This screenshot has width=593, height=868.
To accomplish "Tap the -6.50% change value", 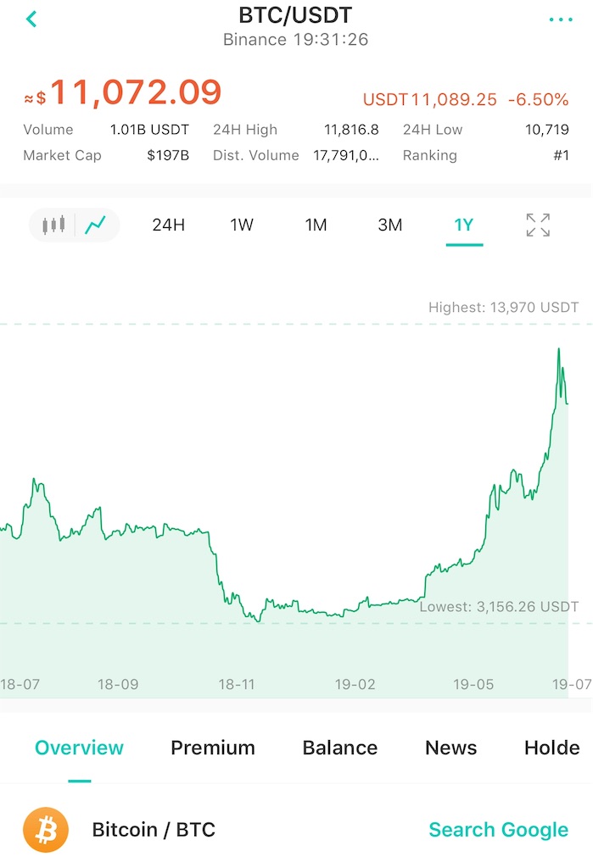I will click(538, 100).
